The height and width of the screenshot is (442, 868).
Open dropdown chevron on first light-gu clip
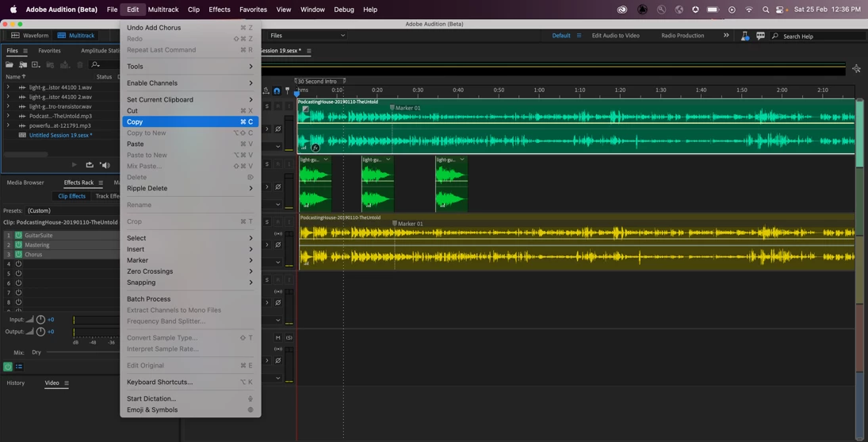point(326,160)
